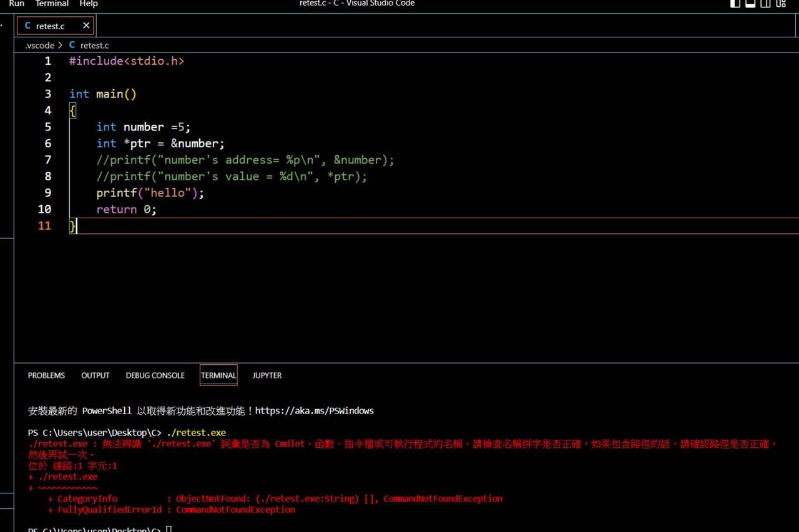Select the JUPYTER panel icon tab

[x=267, y=375]
